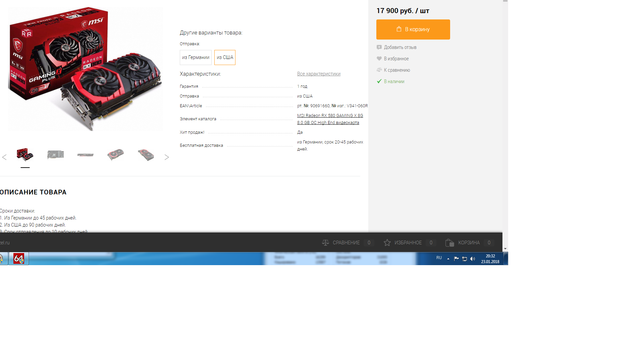Add item via В избранное link
This screenshot has height=362, width=644.
396,59
